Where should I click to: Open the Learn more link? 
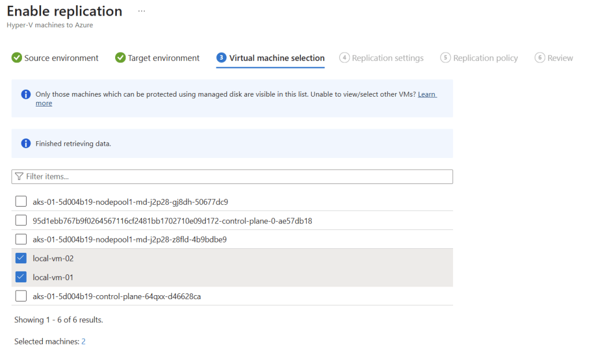[x=426, y=94]
